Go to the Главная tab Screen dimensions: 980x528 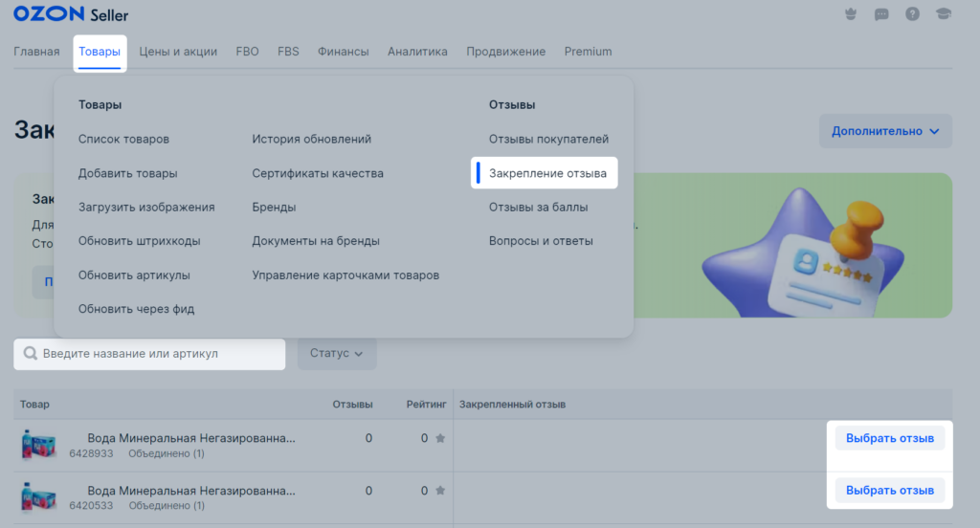[37, 52]
